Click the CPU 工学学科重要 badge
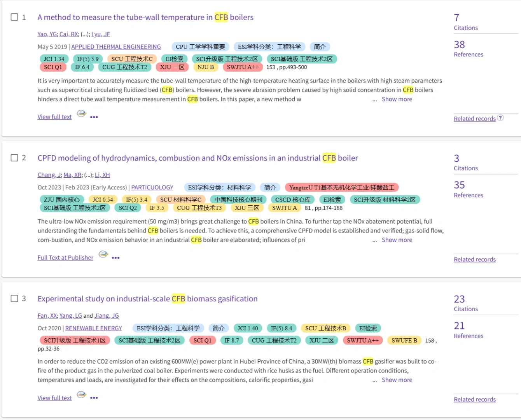 tap(200, 47)
